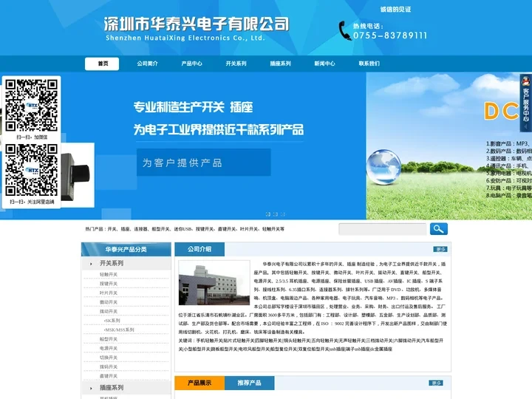Click the 热门产品 keywords line
This screenshot has height=399, width=532.
(185, 229)
